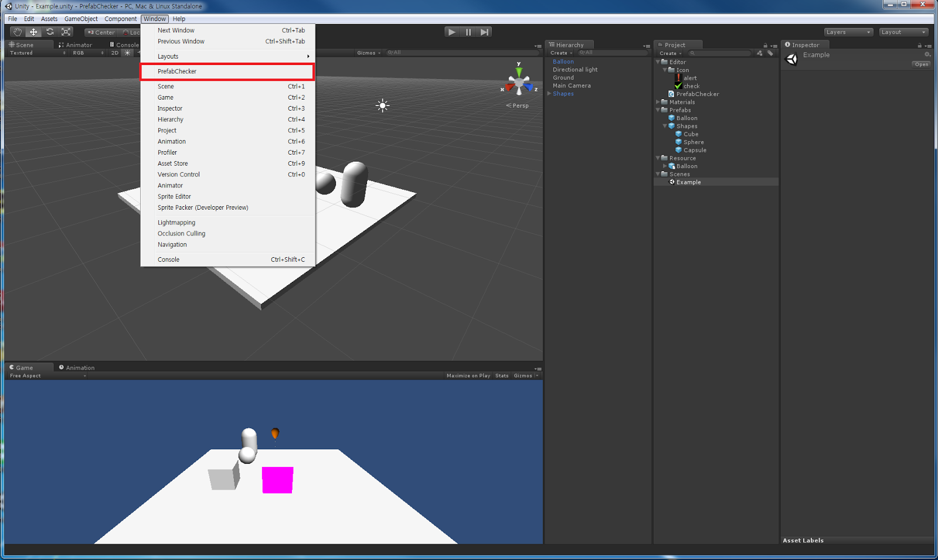Click the directional light sun gizmo in Scene

[382, 105]
